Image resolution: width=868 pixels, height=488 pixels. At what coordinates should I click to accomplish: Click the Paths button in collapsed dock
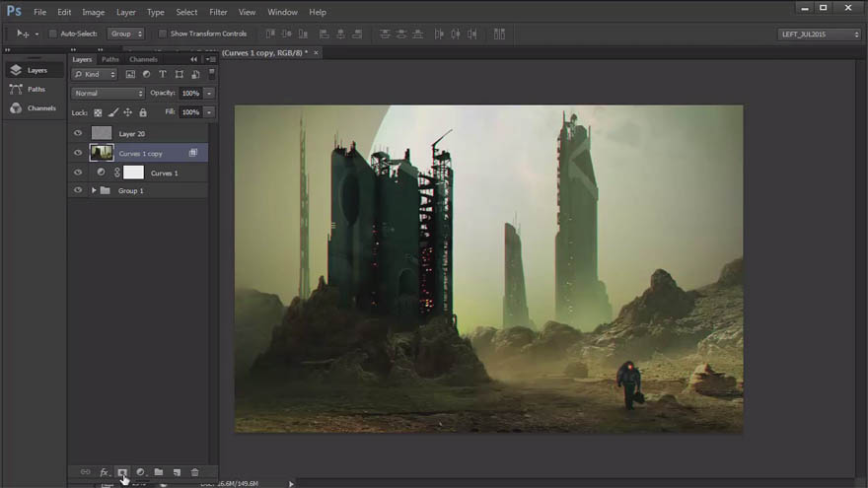tap(34, 89)
